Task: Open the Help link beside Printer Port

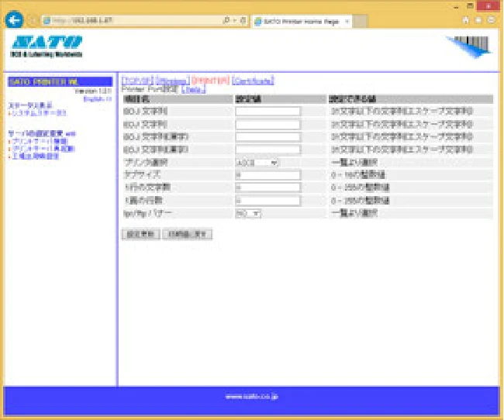Action: click(194, 90)
